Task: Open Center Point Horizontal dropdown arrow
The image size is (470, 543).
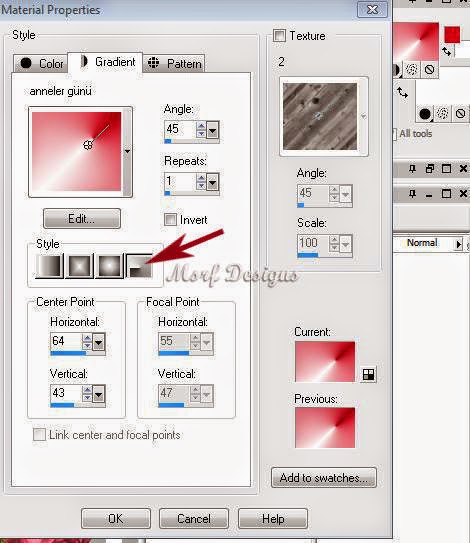Action: [x=99, y=343]
